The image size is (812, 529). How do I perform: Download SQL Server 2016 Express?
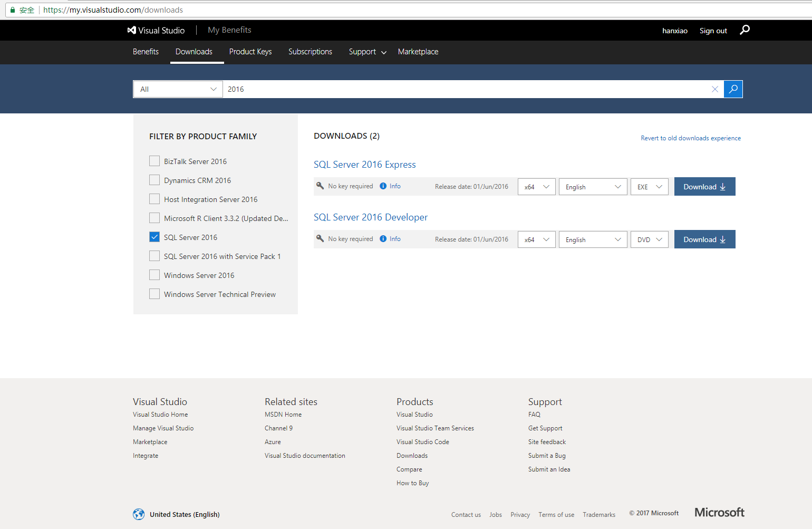tap(705, 187)
